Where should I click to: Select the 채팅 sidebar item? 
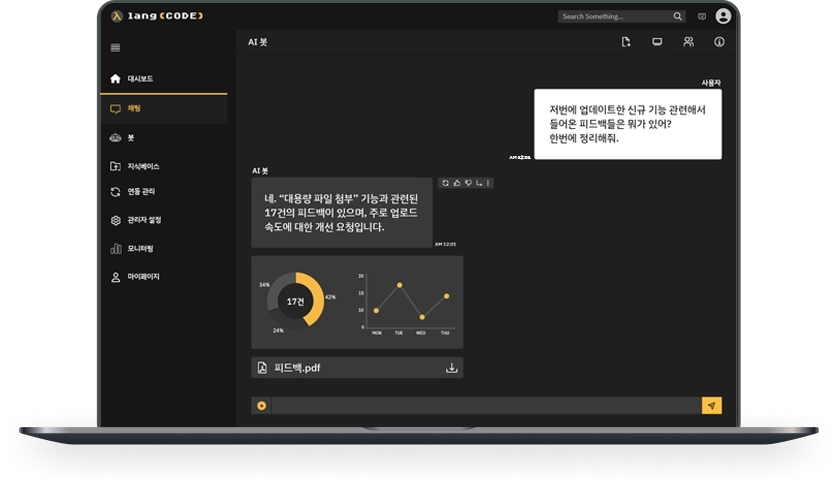click(164, 109)
